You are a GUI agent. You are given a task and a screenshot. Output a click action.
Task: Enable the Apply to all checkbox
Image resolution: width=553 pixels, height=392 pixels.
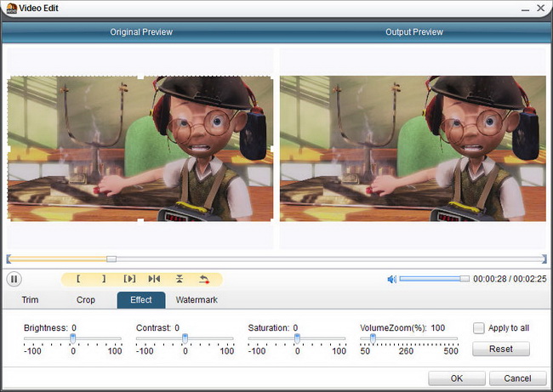(479, 328)
